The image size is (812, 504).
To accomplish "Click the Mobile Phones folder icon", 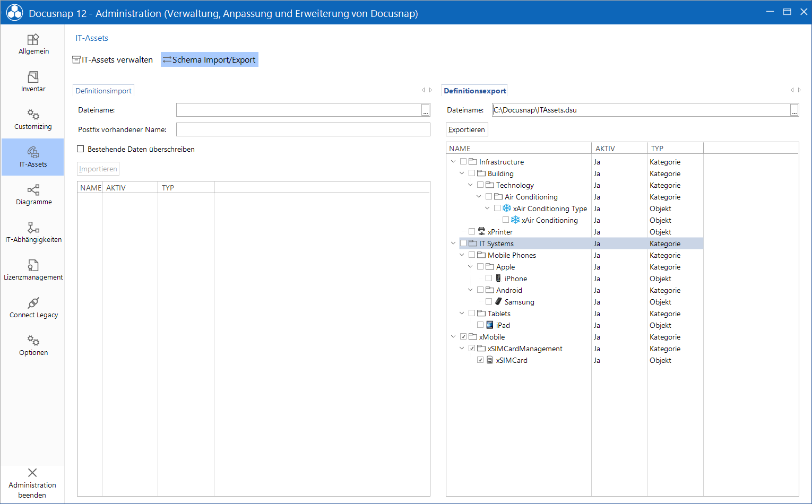I will pos(481,255).
